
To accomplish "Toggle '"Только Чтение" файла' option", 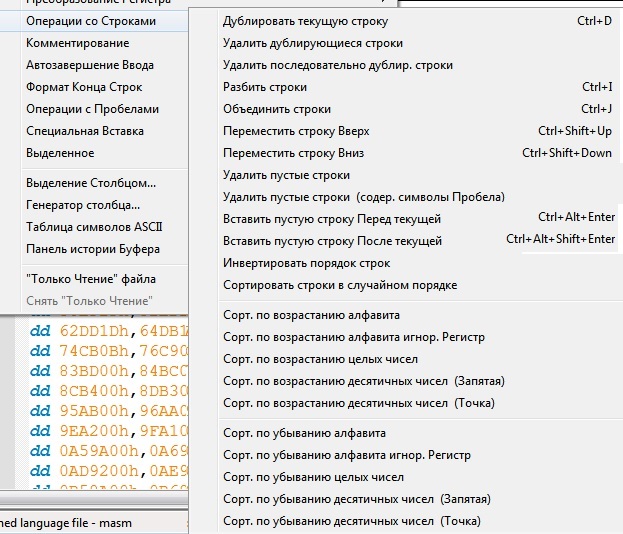I will 91,279.
